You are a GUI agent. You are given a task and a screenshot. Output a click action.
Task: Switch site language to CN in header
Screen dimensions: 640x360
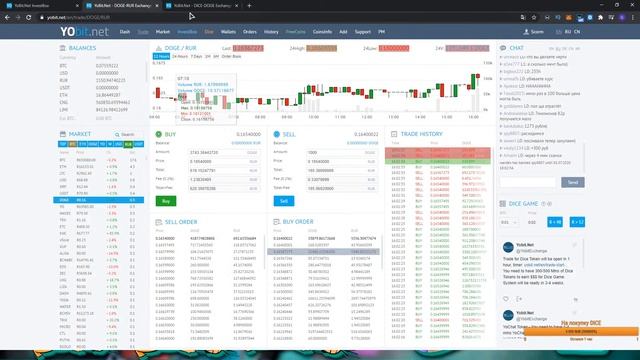pyautogui.click(x=577, y=32)
